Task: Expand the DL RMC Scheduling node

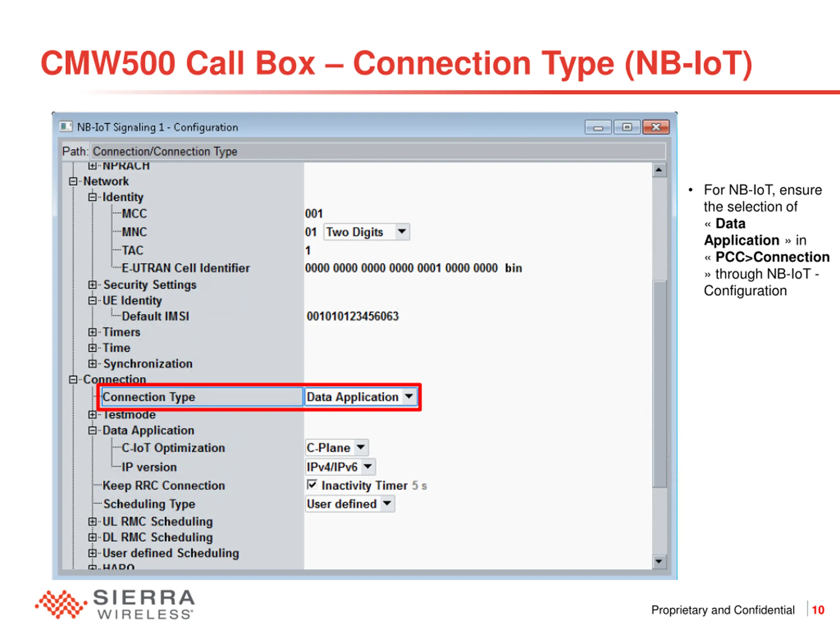Action: (92, 537)
